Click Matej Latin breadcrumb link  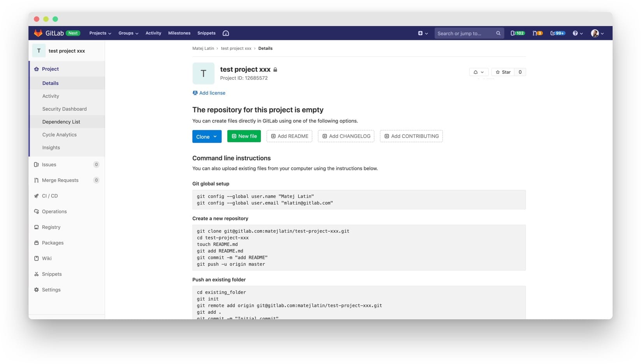[x=203, y=49]
